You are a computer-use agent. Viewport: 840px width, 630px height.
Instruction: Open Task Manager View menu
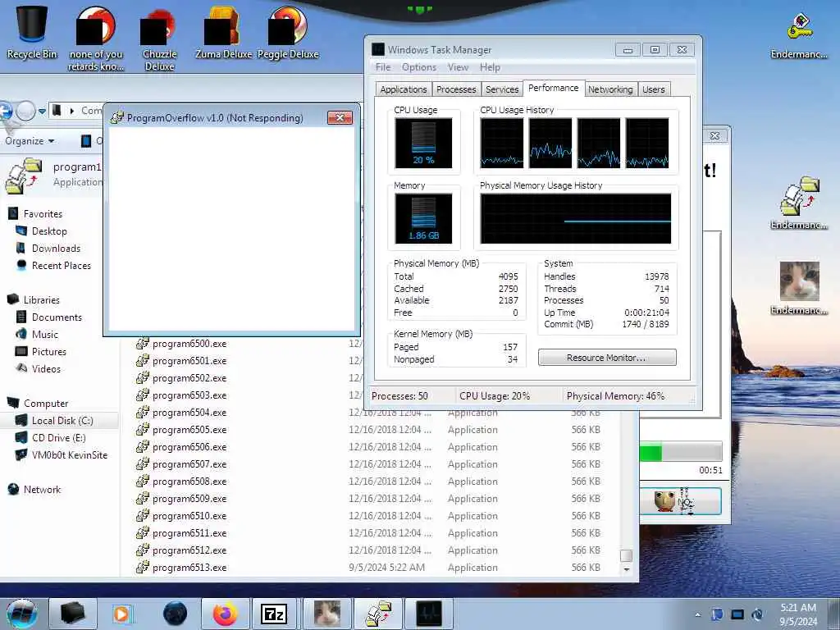(458, 67)
